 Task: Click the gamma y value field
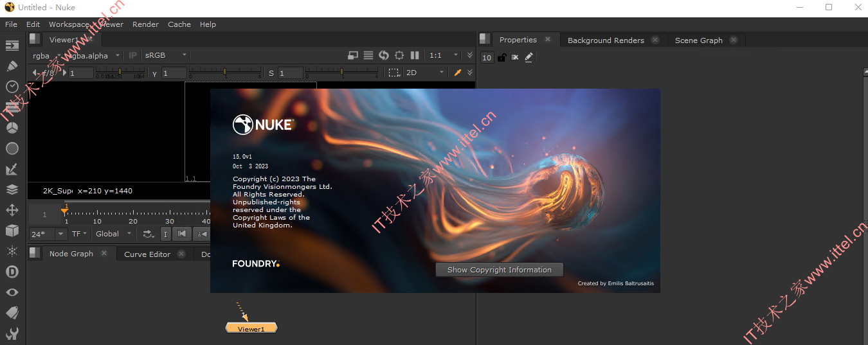tap(174, 73)
